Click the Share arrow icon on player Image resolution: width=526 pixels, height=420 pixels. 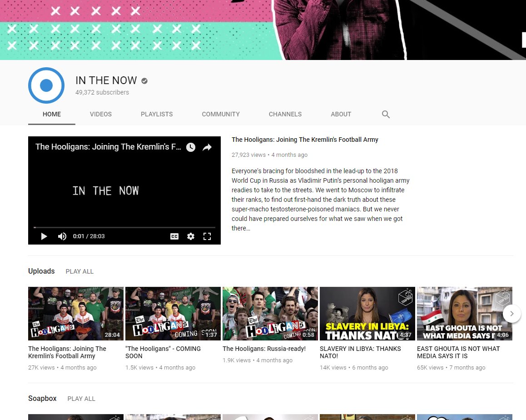click(x=207, y=147)
